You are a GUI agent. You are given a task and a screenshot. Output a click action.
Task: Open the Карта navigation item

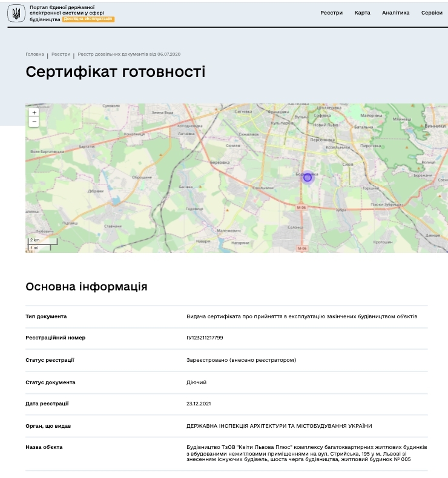pos(362,13)
